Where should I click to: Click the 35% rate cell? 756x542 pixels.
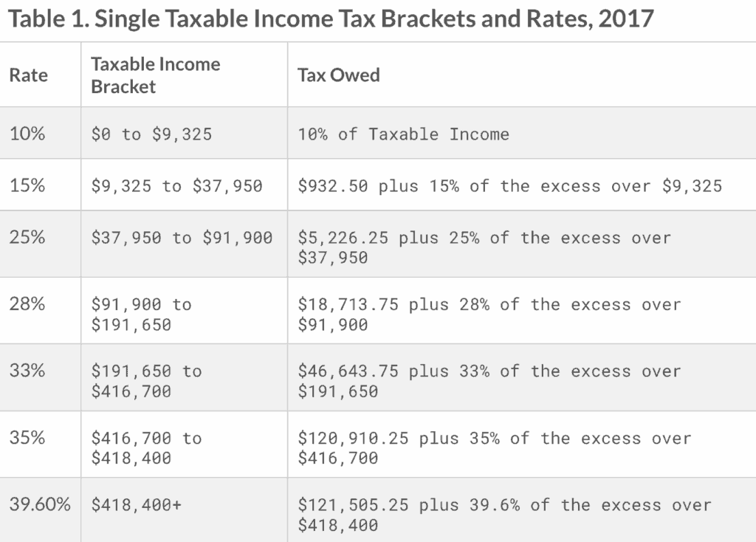pos(28,437)
